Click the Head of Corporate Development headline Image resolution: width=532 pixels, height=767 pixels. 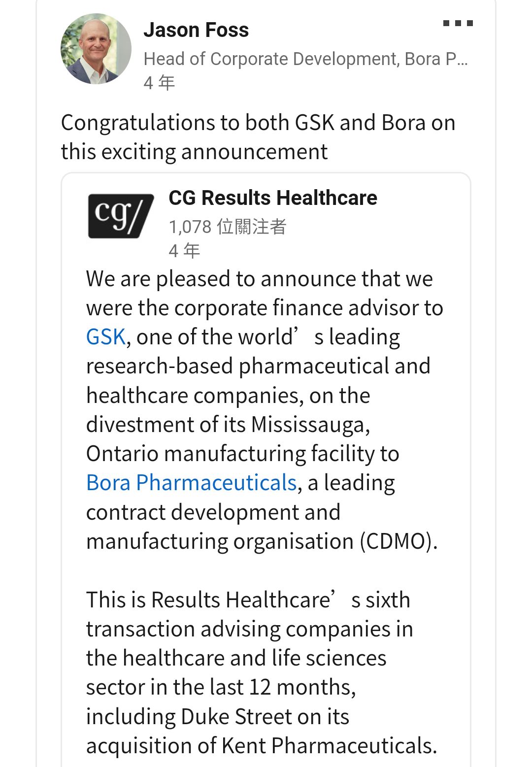[x=305, y=59]
